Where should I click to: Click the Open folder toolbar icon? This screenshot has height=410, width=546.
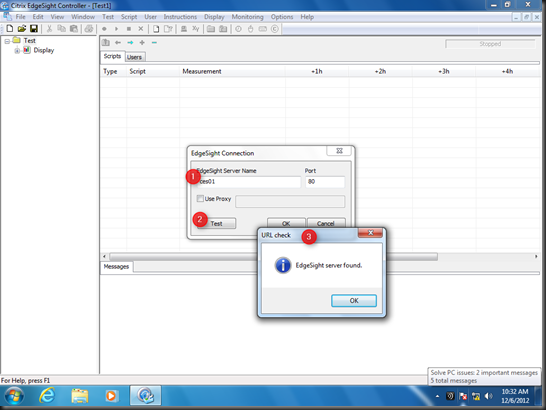22,29
